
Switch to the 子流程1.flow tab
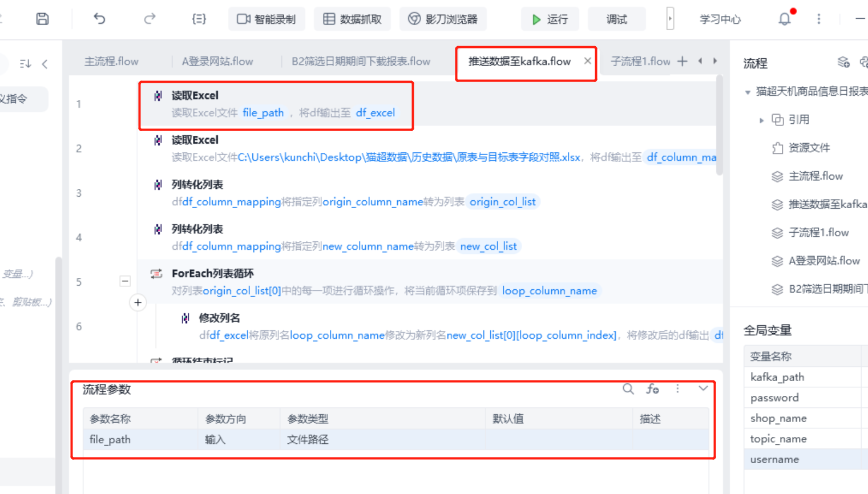pos(640,61)
